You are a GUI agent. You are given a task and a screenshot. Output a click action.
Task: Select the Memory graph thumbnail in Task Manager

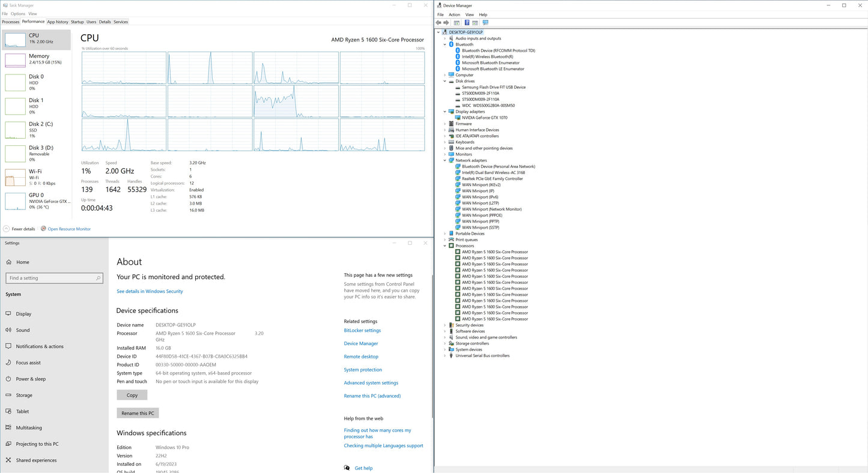15,60
